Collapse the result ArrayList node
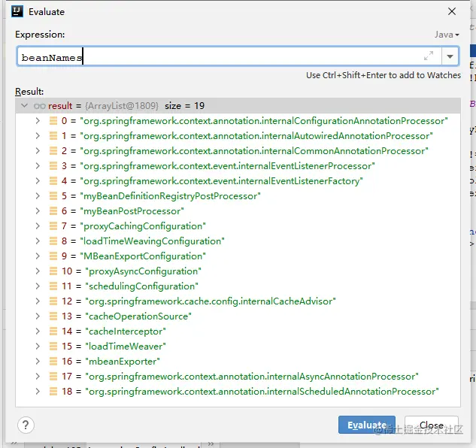The width and height of the screenshot is (476, 448). 25,106
